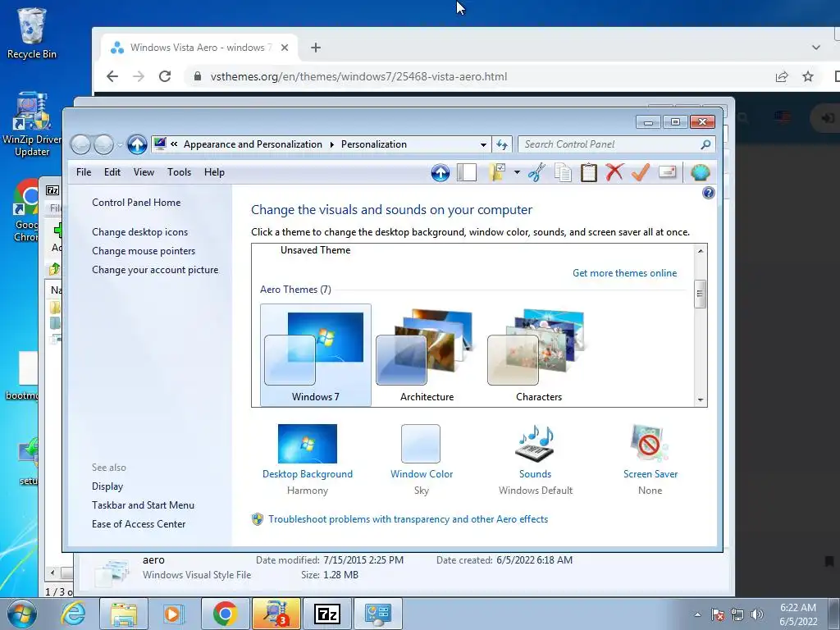The image size is (840, 630).
Task: Click the blue Help question mark icon
Action: tap(708, 193)
